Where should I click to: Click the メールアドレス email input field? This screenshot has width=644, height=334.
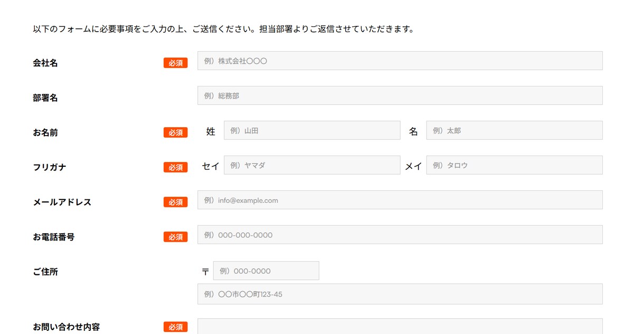pos(400,200)
